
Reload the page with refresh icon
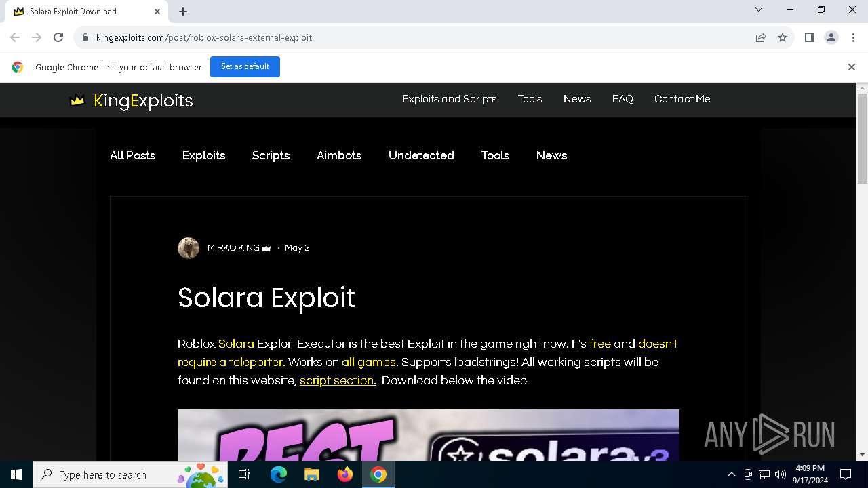point(58,37)
